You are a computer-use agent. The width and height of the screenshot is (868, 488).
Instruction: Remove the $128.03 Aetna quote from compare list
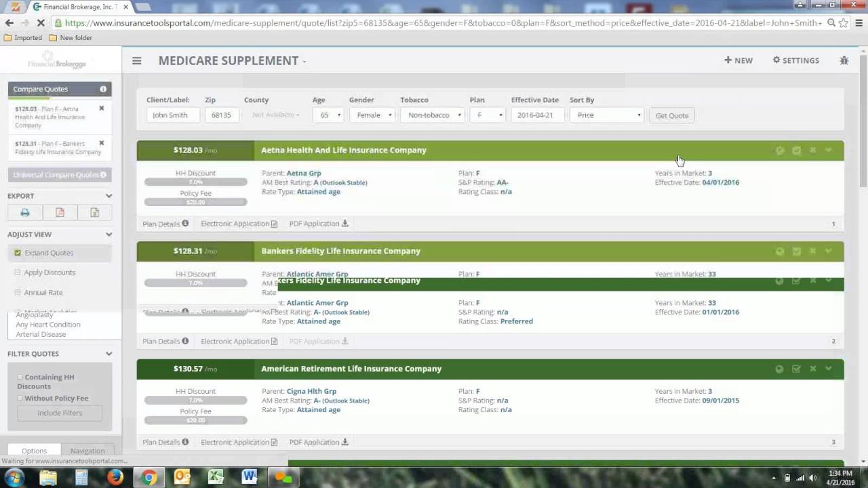[102, 108]
